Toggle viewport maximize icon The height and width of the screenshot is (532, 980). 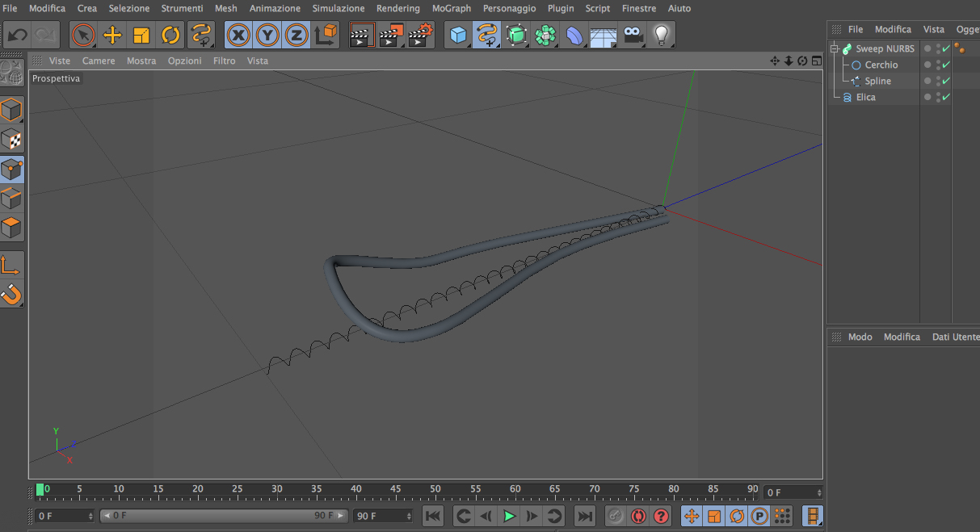pos(816,61)
